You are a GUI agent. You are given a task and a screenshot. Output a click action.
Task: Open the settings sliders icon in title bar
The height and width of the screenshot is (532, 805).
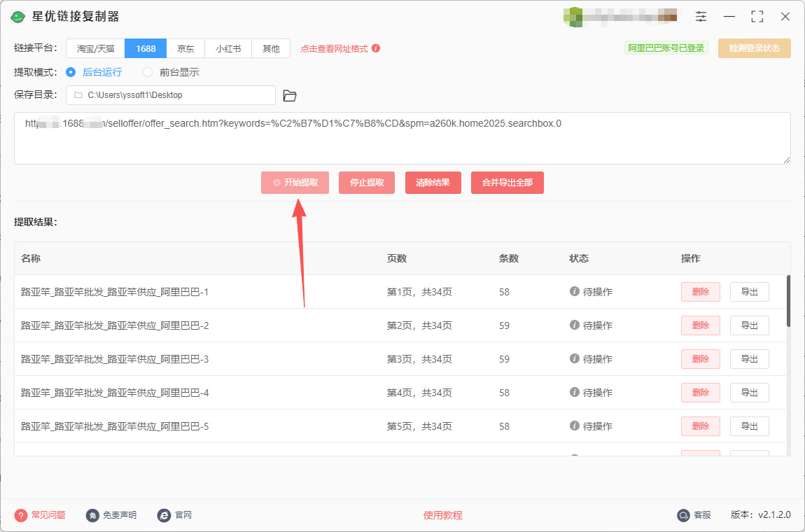point(701,16)
